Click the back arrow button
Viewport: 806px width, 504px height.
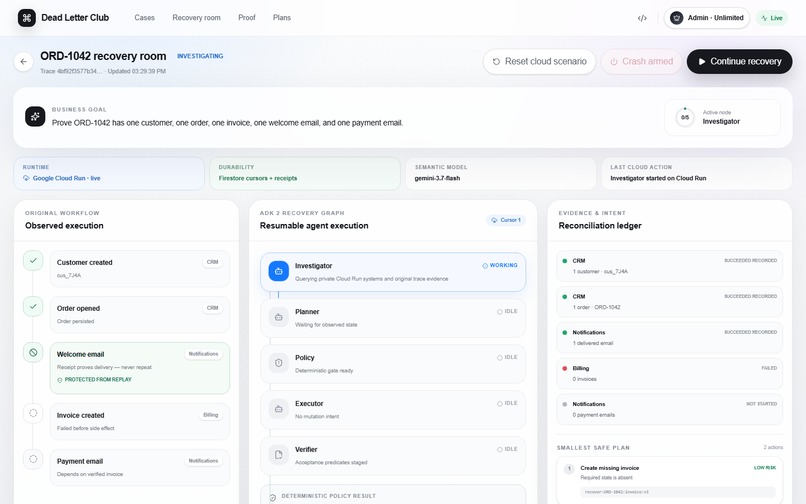pyautogui.click(x=24, y=62)
